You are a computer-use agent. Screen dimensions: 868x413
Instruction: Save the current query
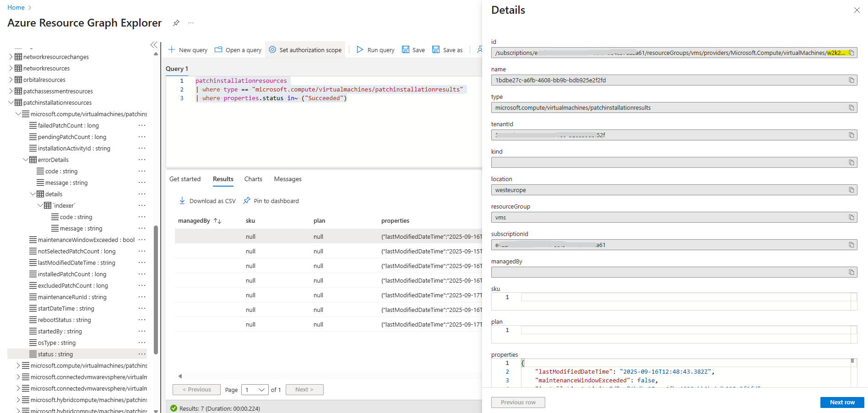click(413, 50)
